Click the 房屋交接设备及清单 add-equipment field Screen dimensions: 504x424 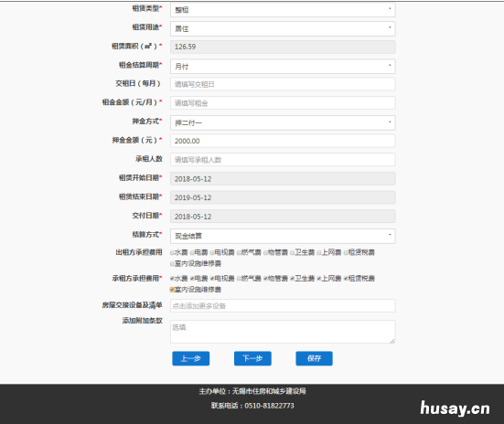283,306
